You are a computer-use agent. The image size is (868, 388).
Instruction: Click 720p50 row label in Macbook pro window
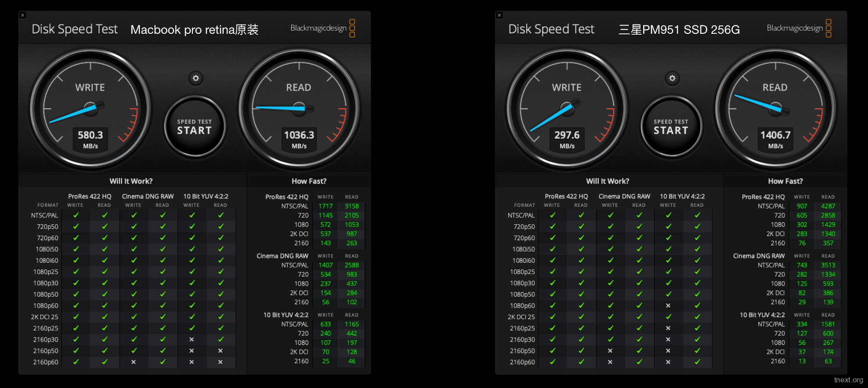pos(47,227)
